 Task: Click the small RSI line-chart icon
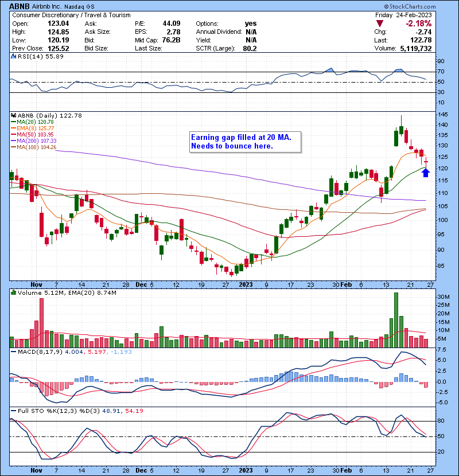click(14, 56)
